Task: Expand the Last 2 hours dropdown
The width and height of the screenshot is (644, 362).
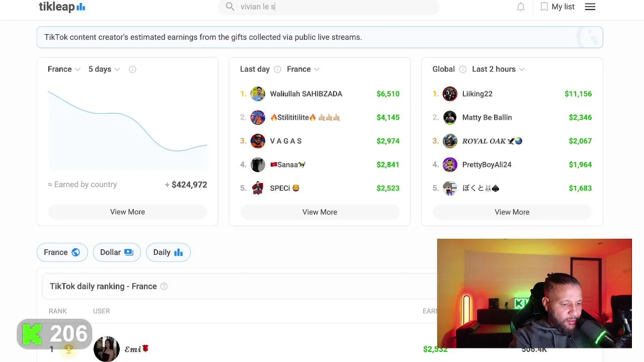Action: 498,69
